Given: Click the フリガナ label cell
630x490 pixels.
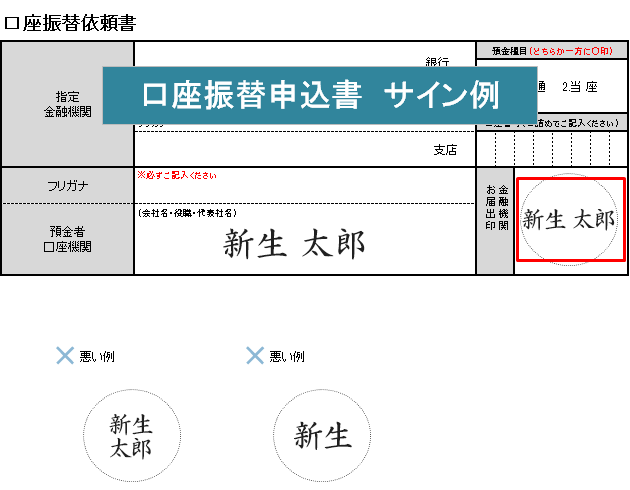Looking at the screenshot, I should point(68,186).
